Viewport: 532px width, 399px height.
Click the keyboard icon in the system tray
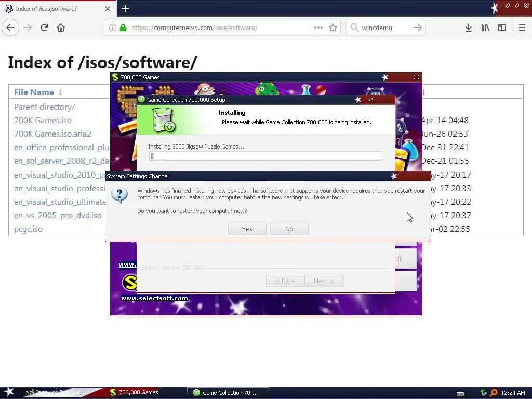[x=460, y=394]
